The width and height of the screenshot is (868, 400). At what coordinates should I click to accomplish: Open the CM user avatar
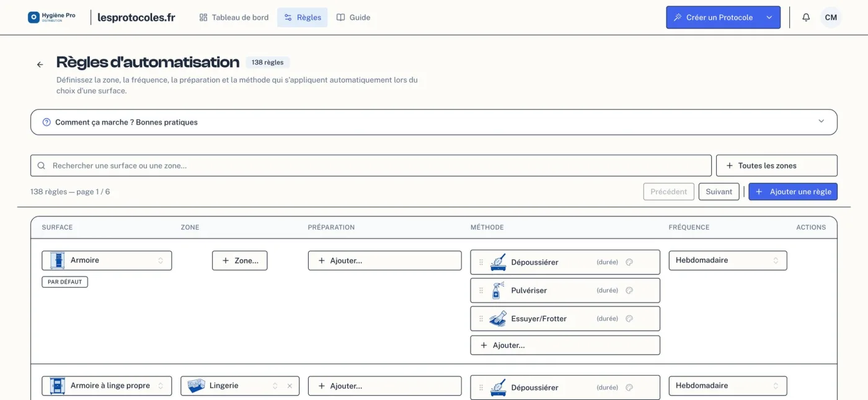(831, 17)
